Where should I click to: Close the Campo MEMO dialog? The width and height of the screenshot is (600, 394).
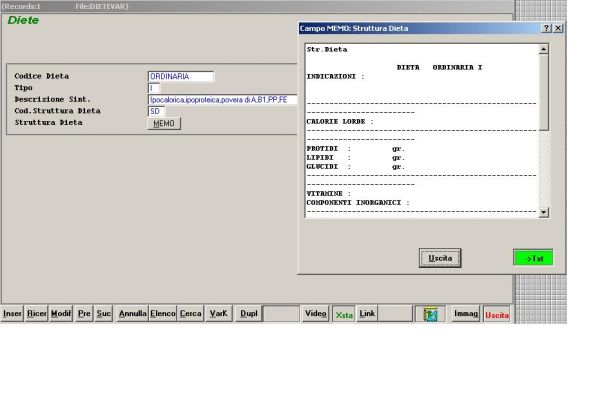point(558,28)
